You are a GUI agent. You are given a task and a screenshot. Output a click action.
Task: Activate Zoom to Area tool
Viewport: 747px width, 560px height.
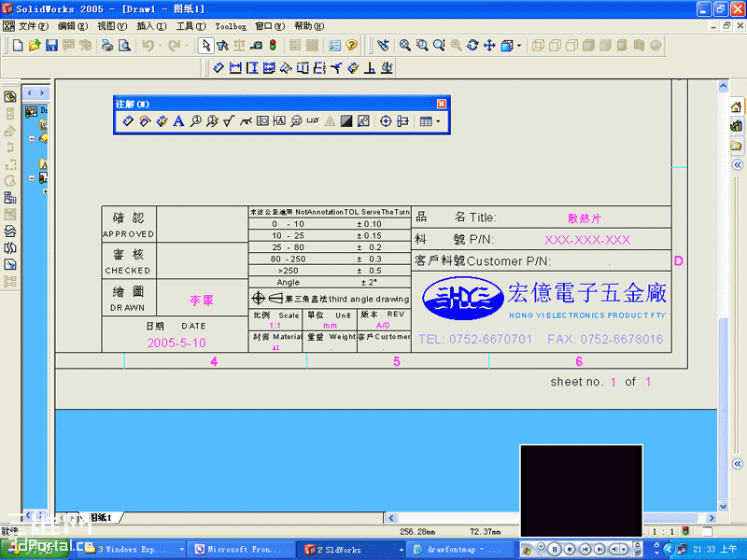(422, 45)
